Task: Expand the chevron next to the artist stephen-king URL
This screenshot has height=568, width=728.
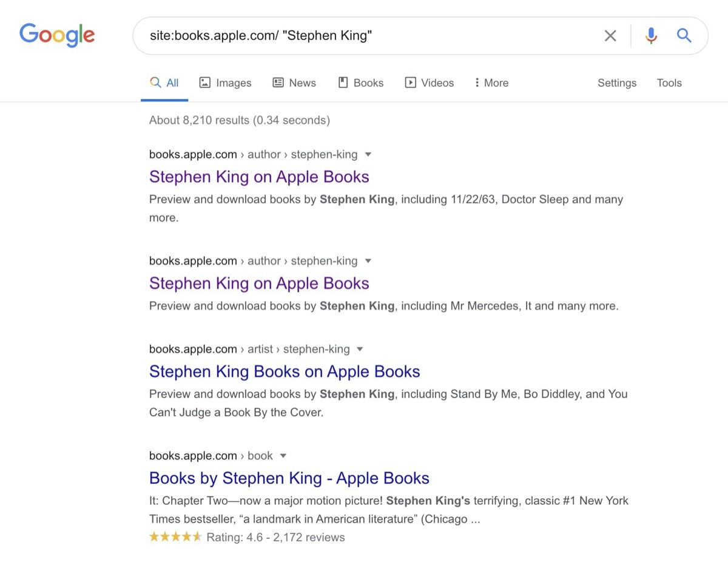Action: coord(360,349)
